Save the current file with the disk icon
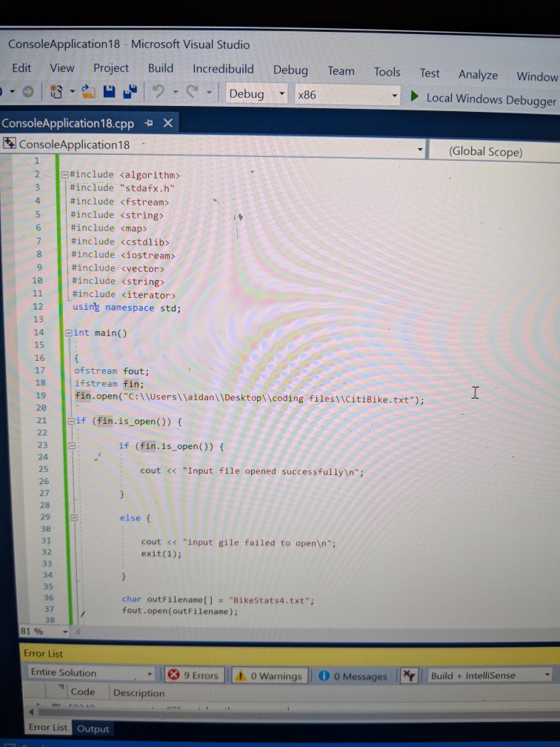Viewport: 560px width, 747px height. 109,91
